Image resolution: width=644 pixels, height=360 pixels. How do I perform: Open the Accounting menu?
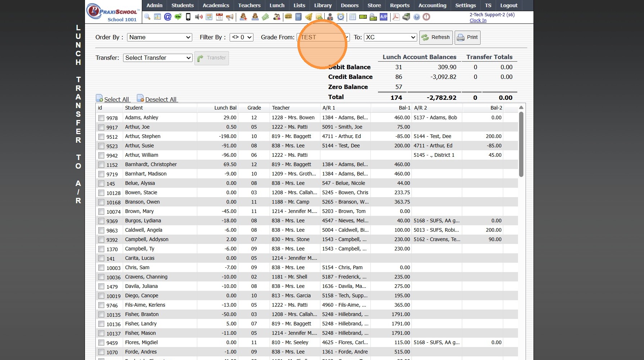click(432, 5)
